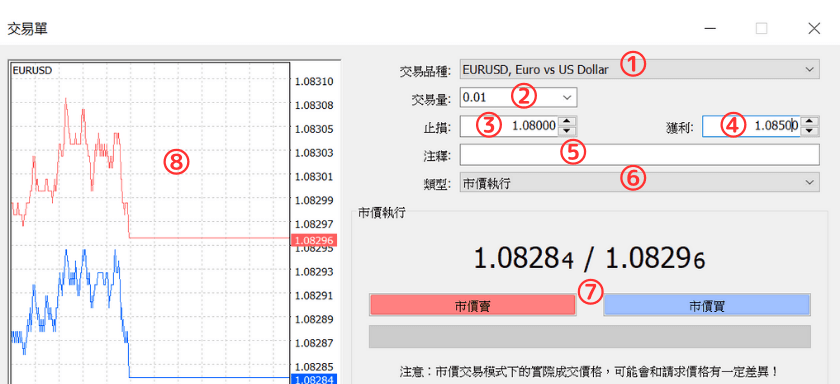Click the 市價執行 group heading text
Screen dimensions: 840x384
(x=382, y=213)
